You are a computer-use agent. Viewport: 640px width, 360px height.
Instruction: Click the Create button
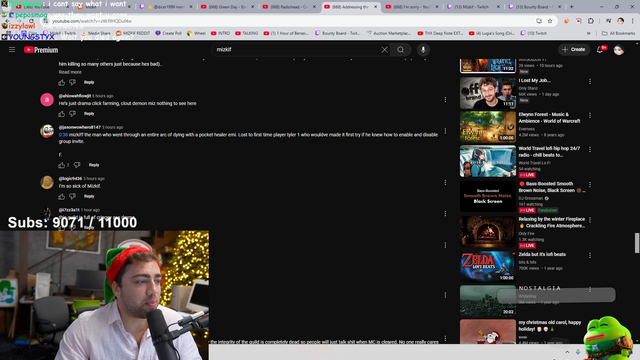click(x=574, y=49)
